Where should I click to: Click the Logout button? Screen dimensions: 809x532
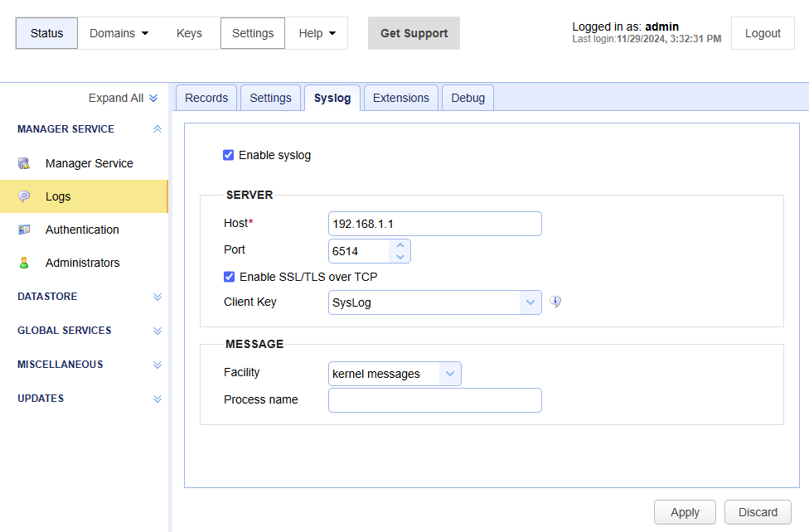coord(763,33)
